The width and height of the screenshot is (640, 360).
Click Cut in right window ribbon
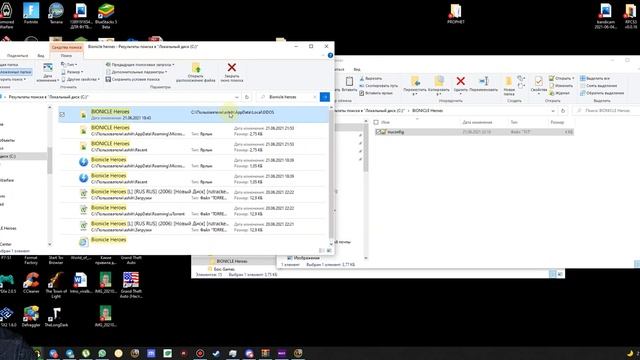pyautogui.click(x=371, y=78)
